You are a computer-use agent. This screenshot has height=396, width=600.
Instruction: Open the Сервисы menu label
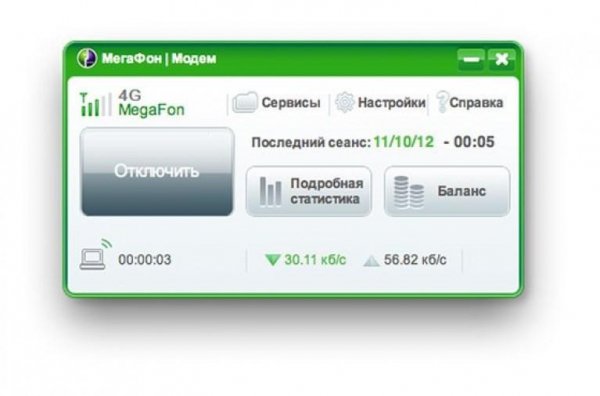291,103
